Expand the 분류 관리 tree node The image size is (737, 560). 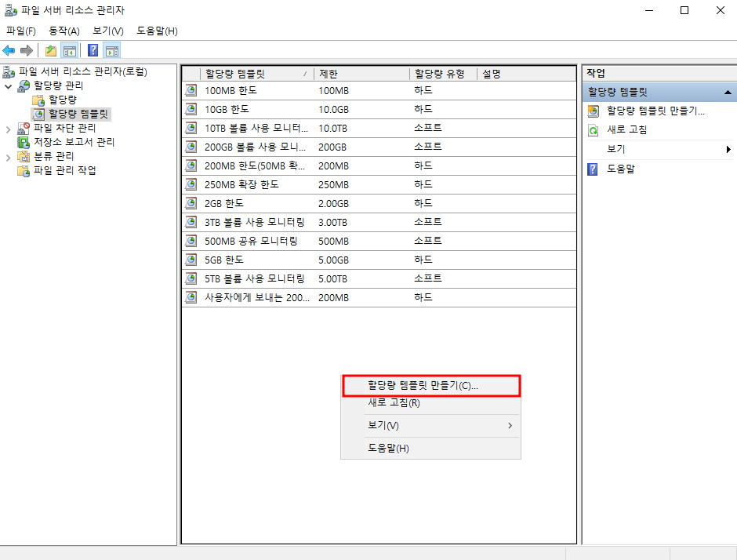[x=8, y=158]
